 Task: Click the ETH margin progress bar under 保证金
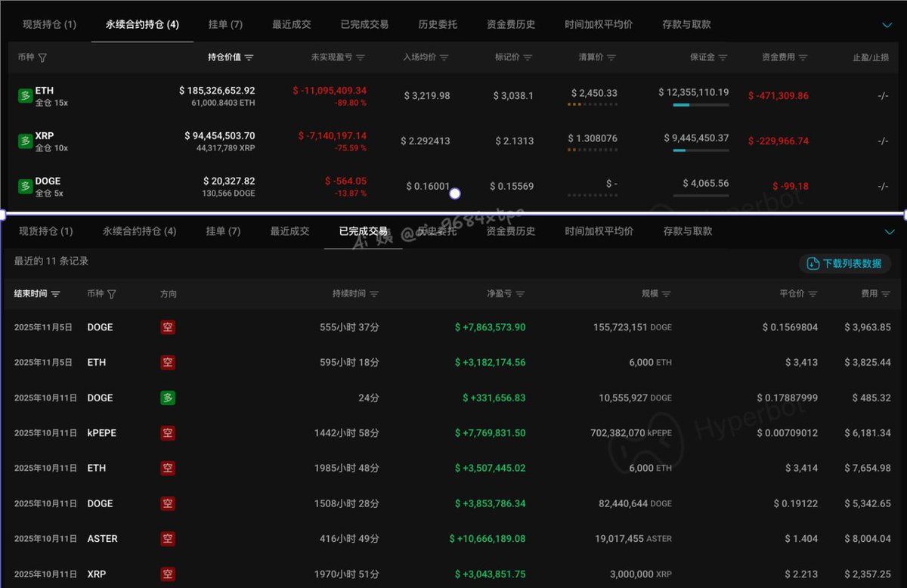tap(701, 105)
